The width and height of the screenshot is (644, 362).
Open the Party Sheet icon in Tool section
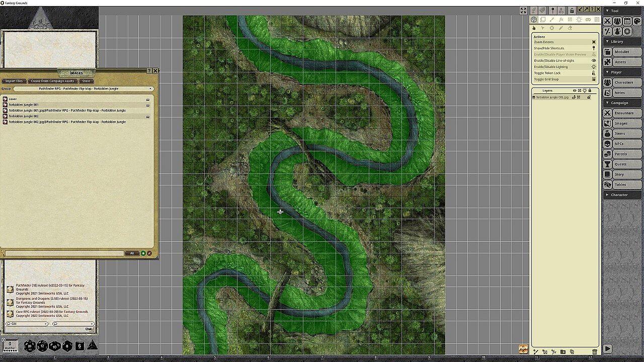(617, 21)
